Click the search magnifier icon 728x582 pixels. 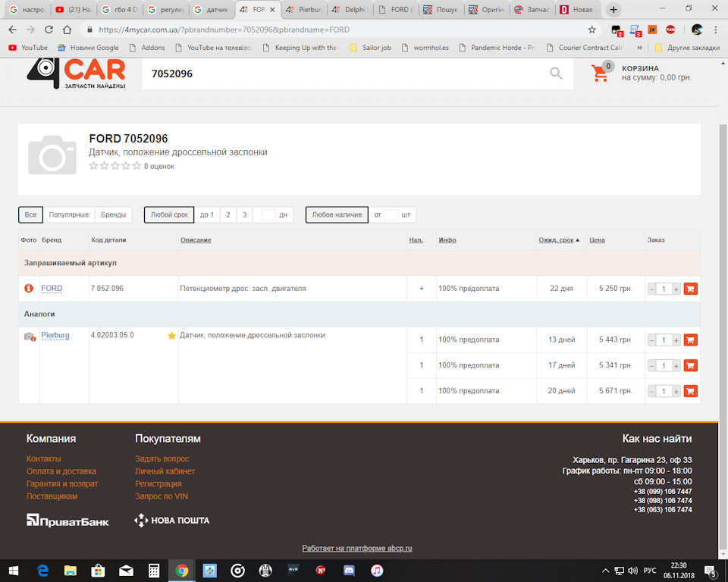coord(556,74)
